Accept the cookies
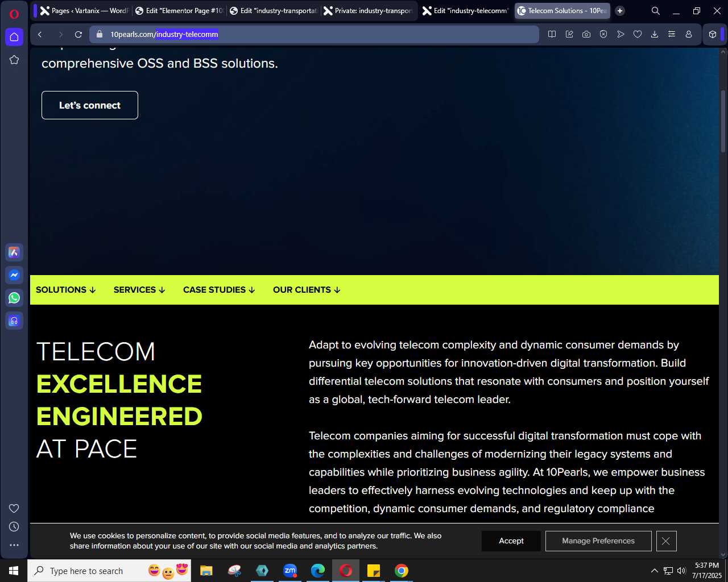This screenshot has width=728, height=582. [511, 541]
